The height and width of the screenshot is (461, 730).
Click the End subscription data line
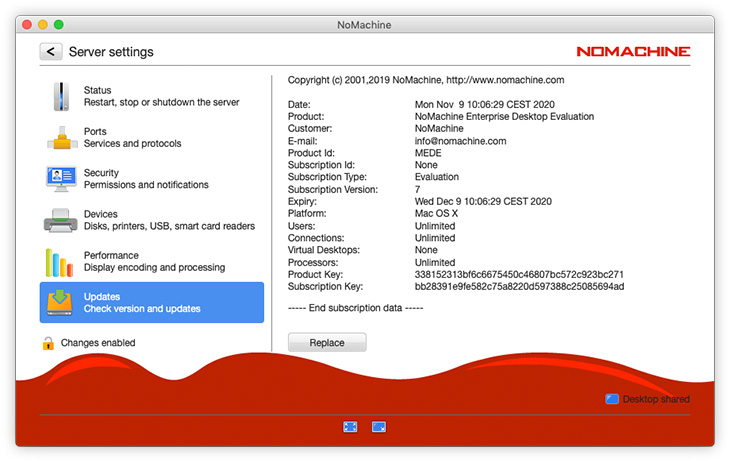[x=355, y=308]
